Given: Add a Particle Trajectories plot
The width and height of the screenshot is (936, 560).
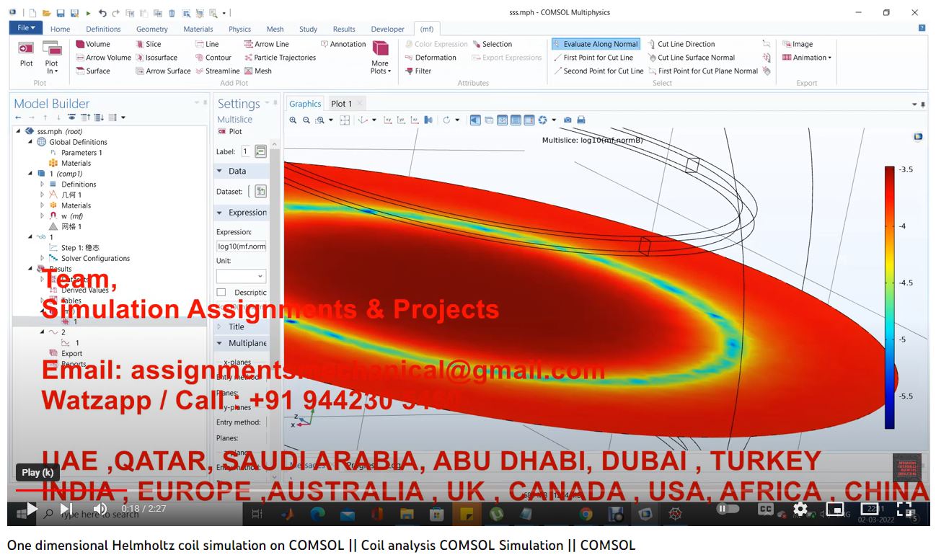Looking at the screenshot, I should pyautogui.click(x=280, y=58).
